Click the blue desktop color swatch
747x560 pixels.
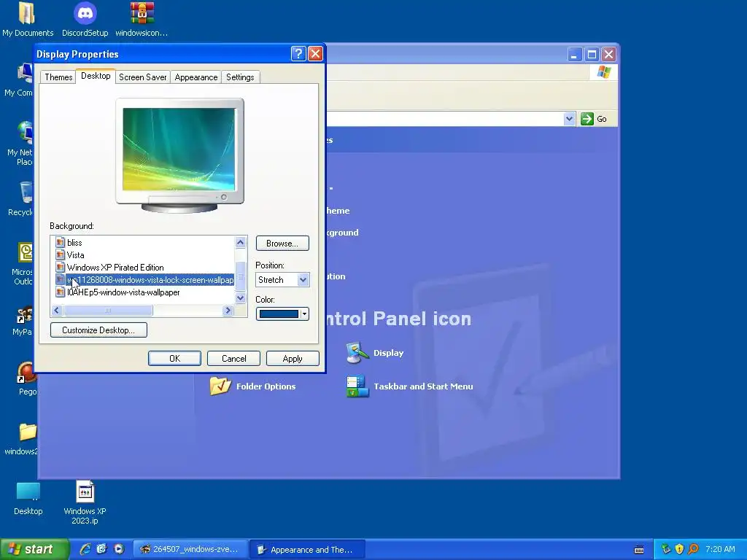click(279, 314)
